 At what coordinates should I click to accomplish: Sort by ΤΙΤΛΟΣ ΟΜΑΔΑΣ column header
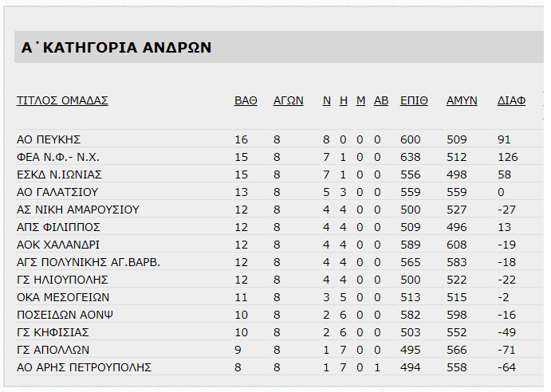(x=62, y=101)
